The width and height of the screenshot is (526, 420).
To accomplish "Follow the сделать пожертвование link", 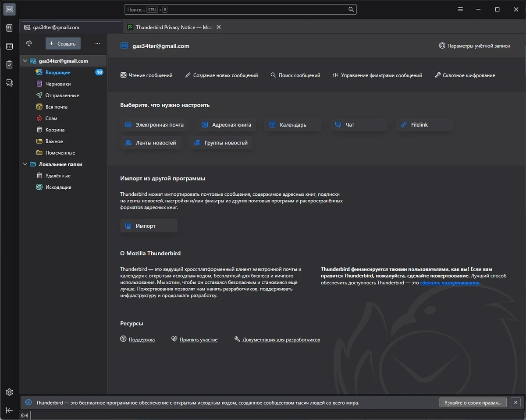I will click(x=450, y=283).
